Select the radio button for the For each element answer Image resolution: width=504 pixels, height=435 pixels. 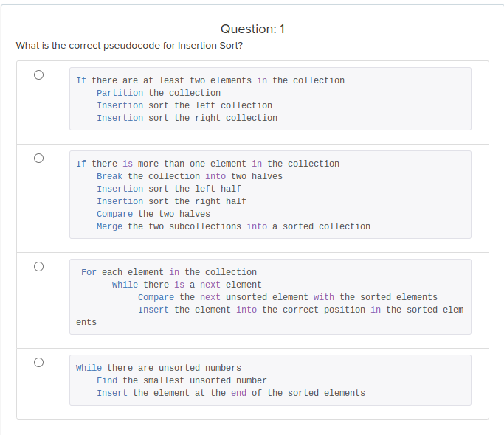(x=38, y=266)
